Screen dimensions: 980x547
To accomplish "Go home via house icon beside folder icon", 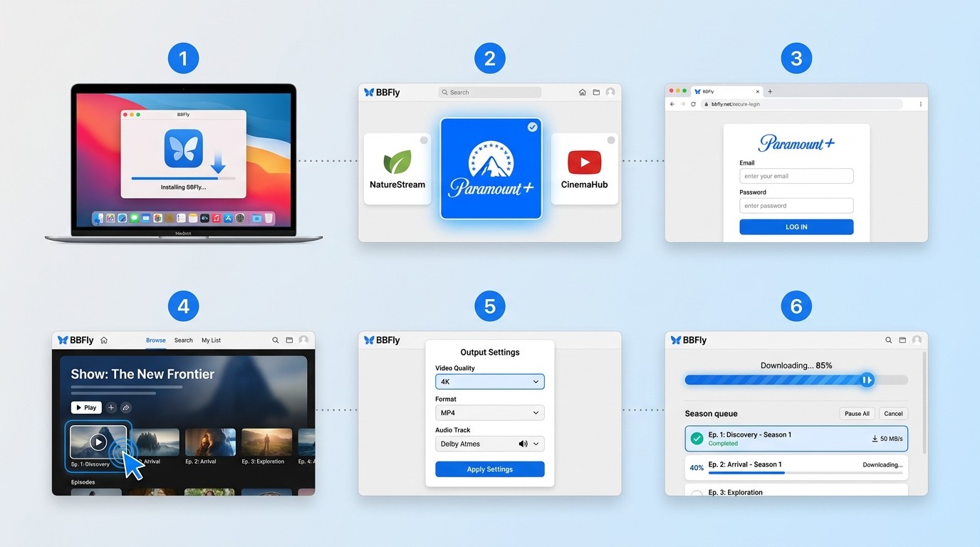I will point(583,93).
